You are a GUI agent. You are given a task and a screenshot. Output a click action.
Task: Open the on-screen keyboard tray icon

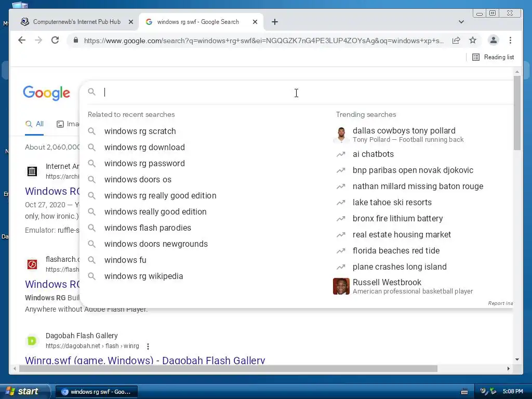click(464, 392)
